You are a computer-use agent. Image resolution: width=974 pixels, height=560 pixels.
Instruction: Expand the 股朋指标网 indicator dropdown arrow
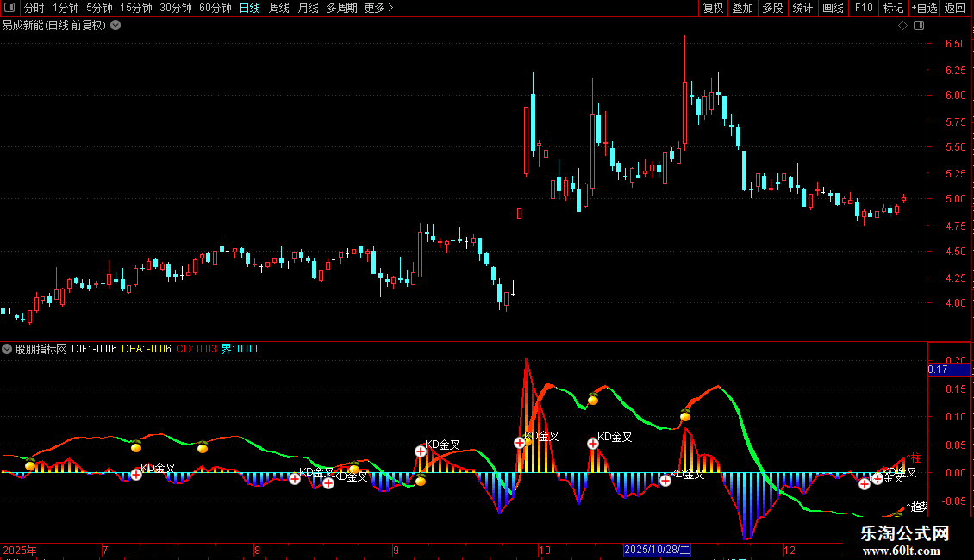pos(8,349)
